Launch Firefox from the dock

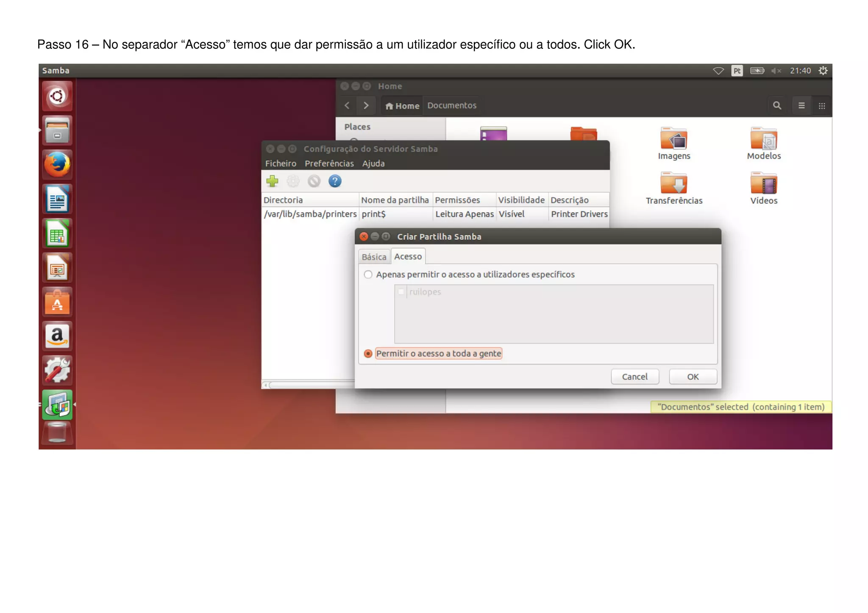(x=57, y=164)
